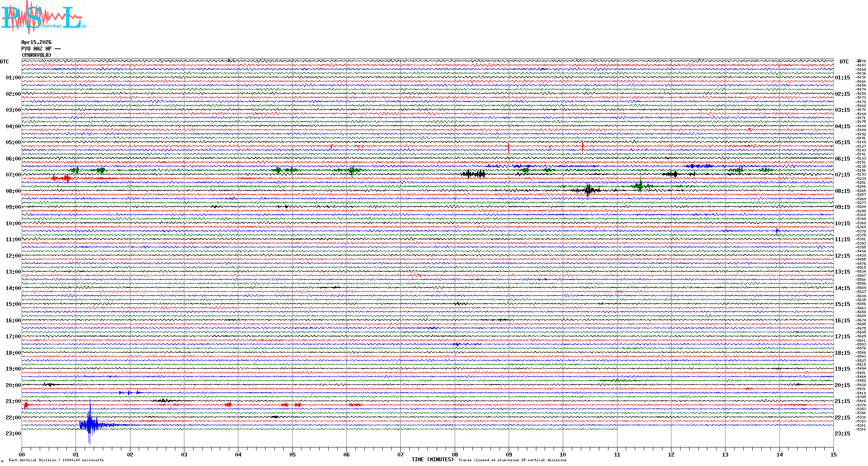Click the Apr15,2026 date label
Viewport: 868px width, 466px height.
click(x=36, y=42)
